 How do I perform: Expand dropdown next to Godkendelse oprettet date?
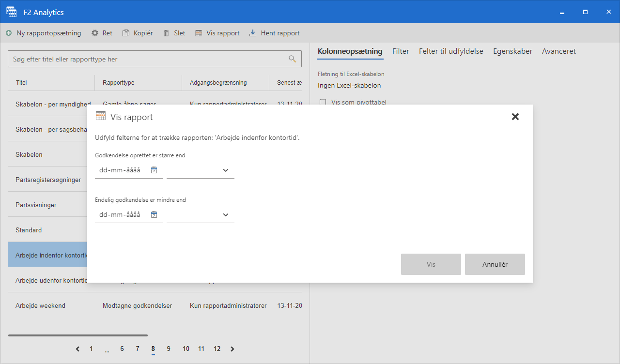coord(225,170)
